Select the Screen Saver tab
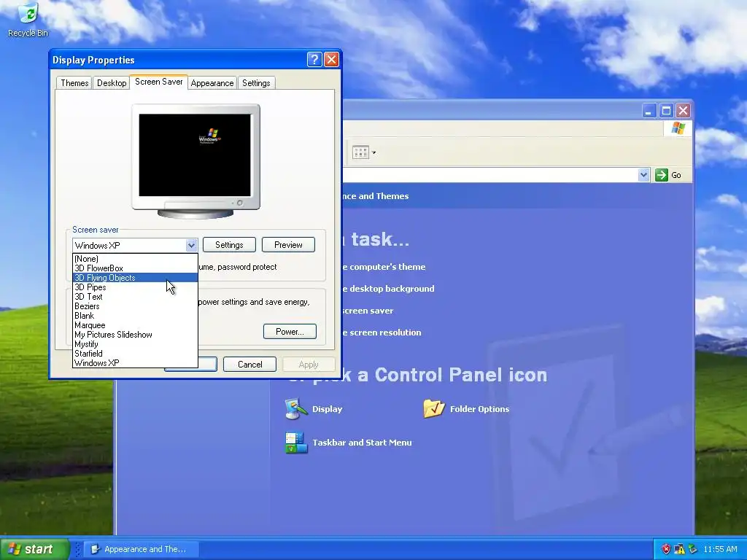Screen dimensions: 747x560 [x=158, y=82]
